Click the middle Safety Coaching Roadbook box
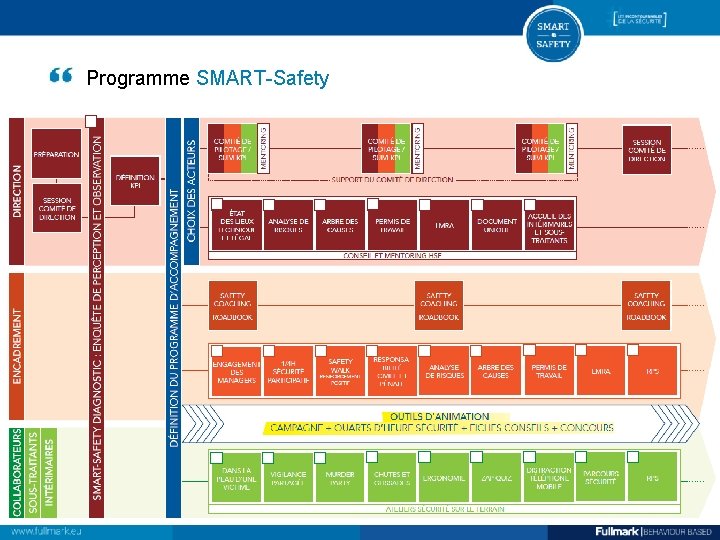Image resolution: width=720 pixels, height=540 pixels. (439, 306)
